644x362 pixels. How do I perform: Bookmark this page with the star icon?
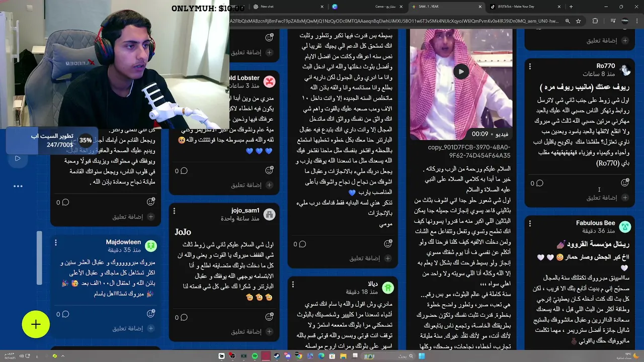579,21
